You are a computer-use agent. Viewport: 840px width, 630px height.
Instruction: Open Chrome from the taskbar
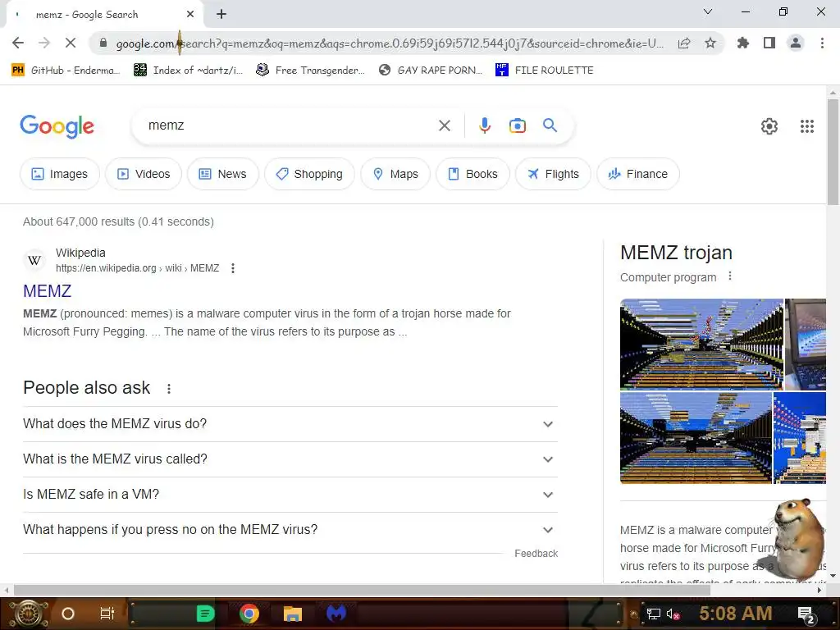coord(249,614)
